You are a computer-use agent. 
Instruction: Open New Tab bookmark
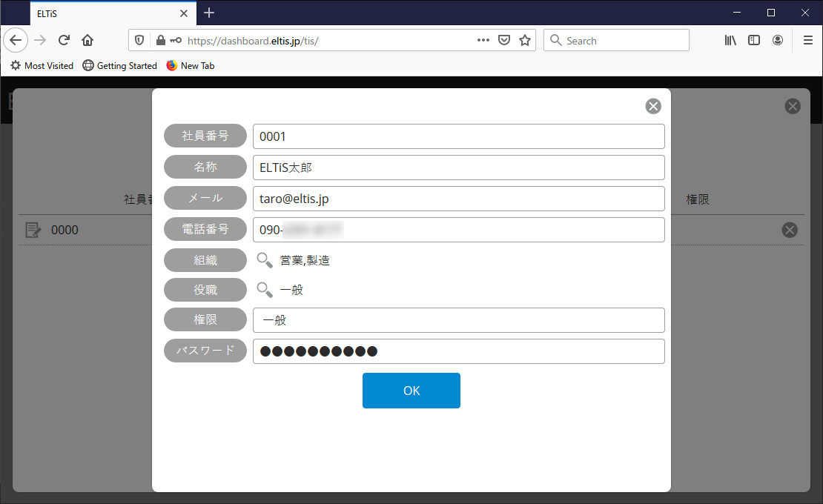coord(191,65)
